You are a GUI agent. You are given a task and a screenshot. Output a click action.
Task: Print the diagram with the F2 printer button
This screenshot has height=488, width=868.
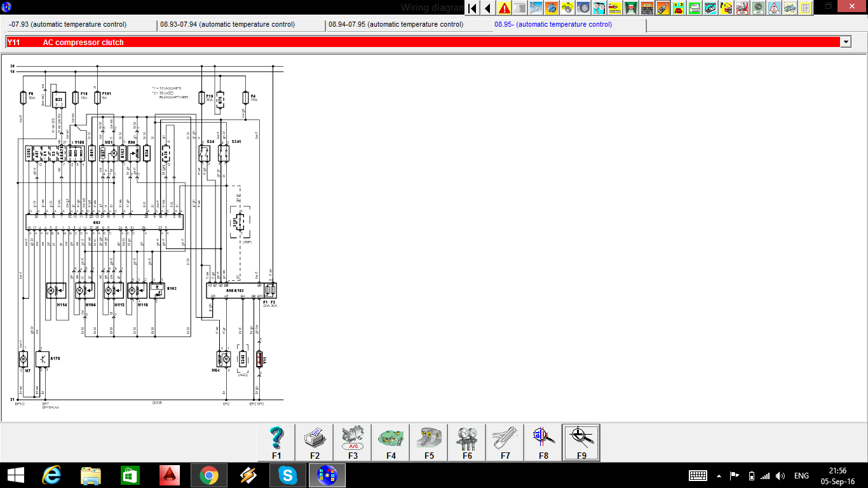pyautogui.click(x=315, y=442)
